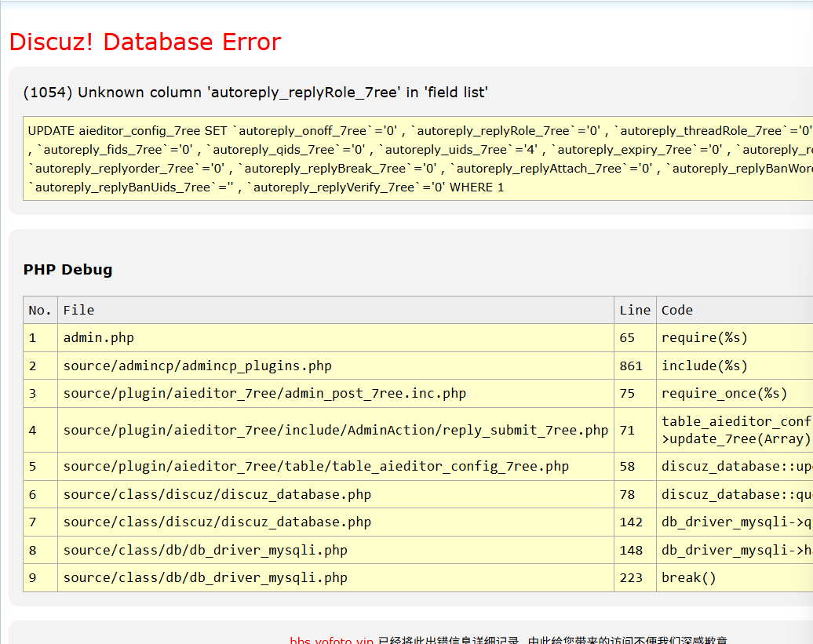Click the require_once(%s) code cell
This screenshot has width=813, height=644.
tap(724, 394)
